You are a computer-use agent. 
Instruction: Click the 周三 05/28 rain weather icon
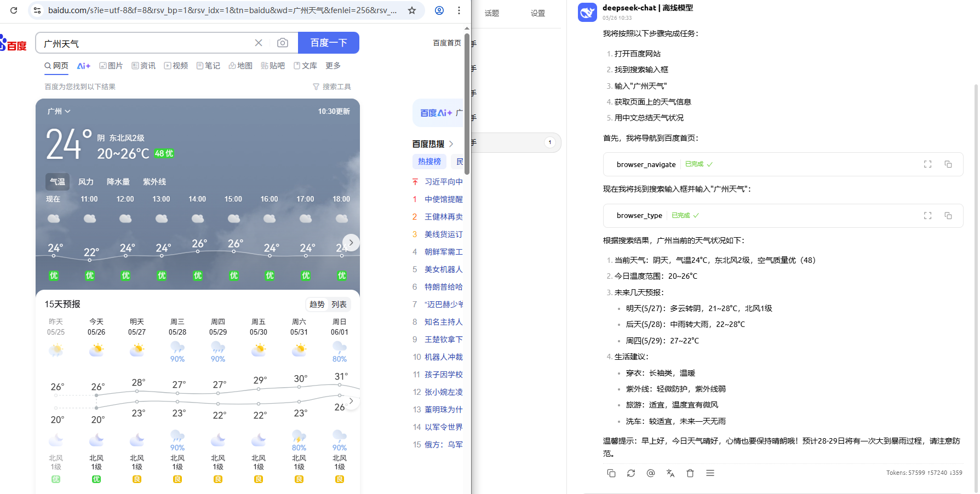pyautogui.click(x=177, y=347)
